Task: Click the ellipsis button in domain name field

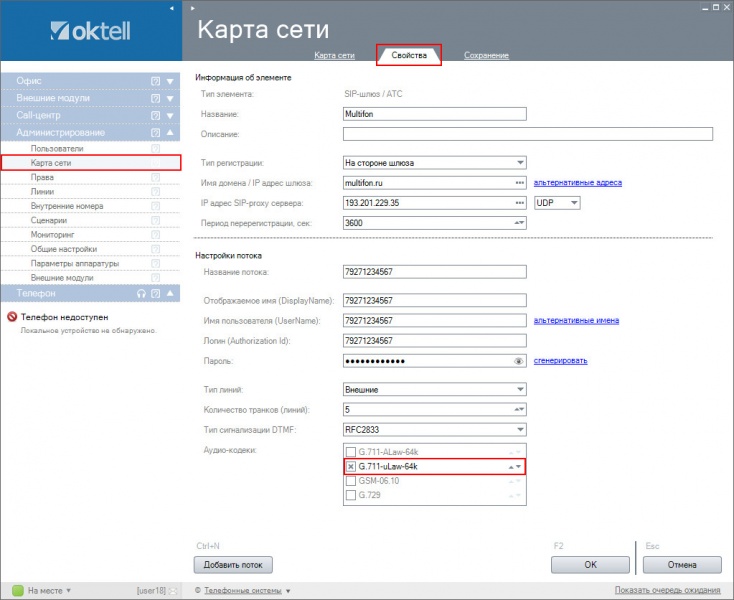Action: [520, 183]
